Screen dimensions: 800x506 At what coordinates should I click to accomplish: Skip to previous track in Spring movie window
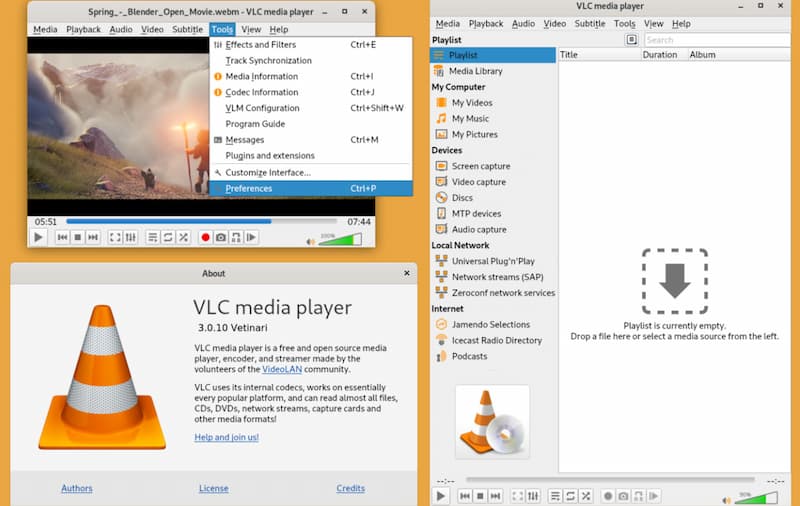(x=62, y=237)
